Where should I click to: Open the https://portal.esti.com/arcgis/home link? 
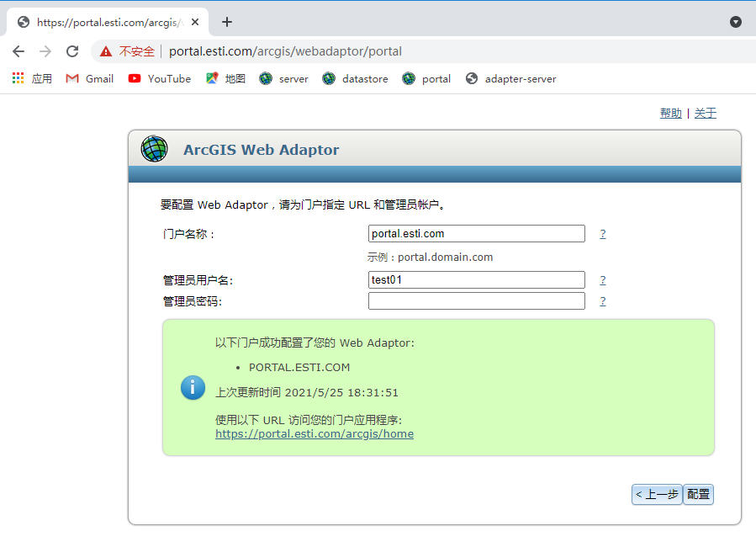point(315,433)
